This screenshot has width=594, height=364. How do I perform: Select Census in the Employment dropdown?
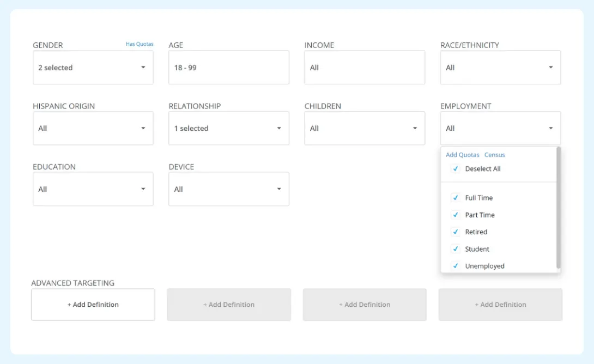(494, 155)
